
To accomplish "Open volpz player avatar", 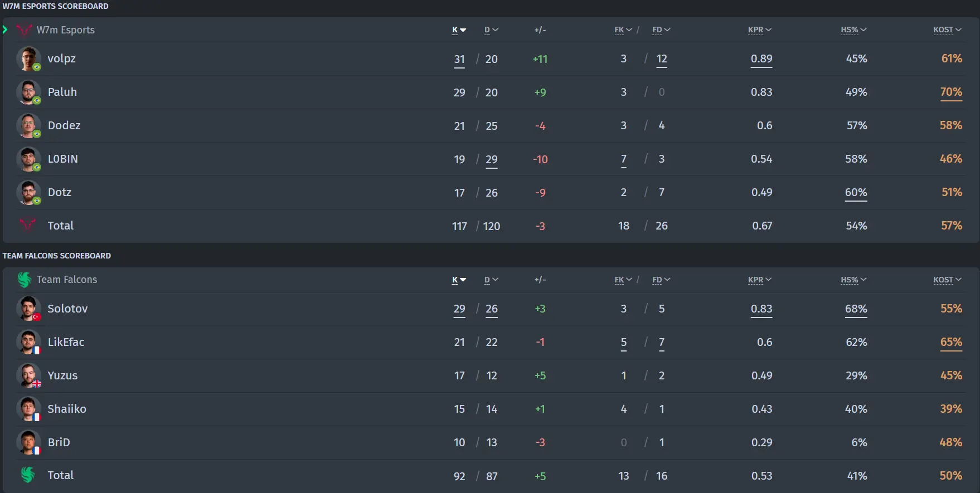I will click(28, 58).
